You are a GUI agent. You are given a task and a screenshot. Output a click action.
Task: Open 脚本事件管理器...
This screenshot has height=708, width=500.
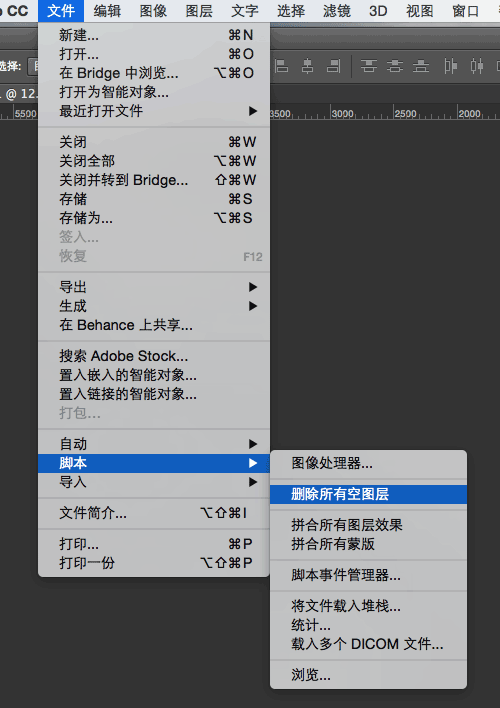click(369, 575)
